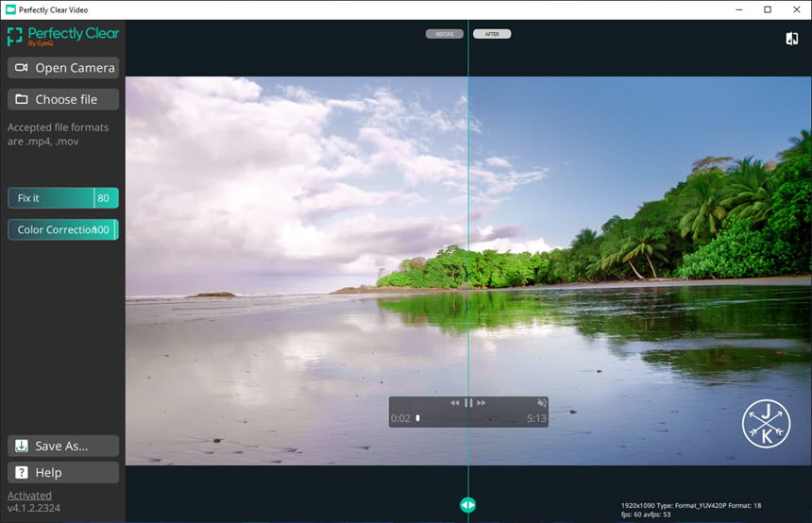Click the download icon in Save As
Viewport: 812px width, 523px height.
(21, 446)
